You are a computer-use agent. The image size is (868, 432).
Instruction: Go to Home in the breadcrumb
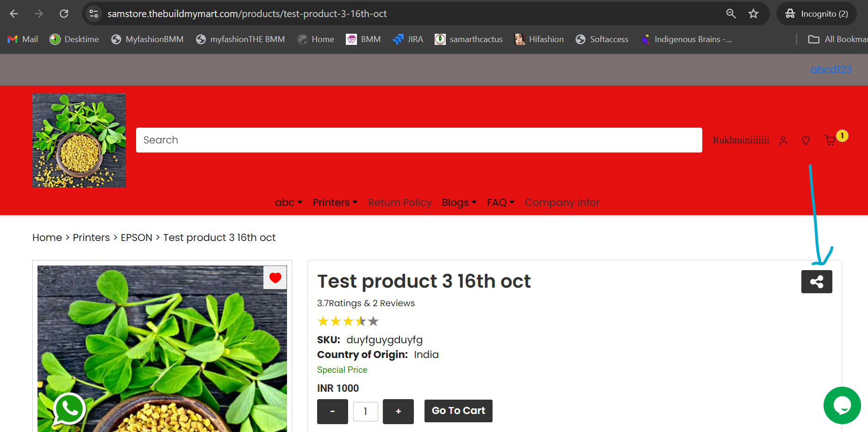47,238
